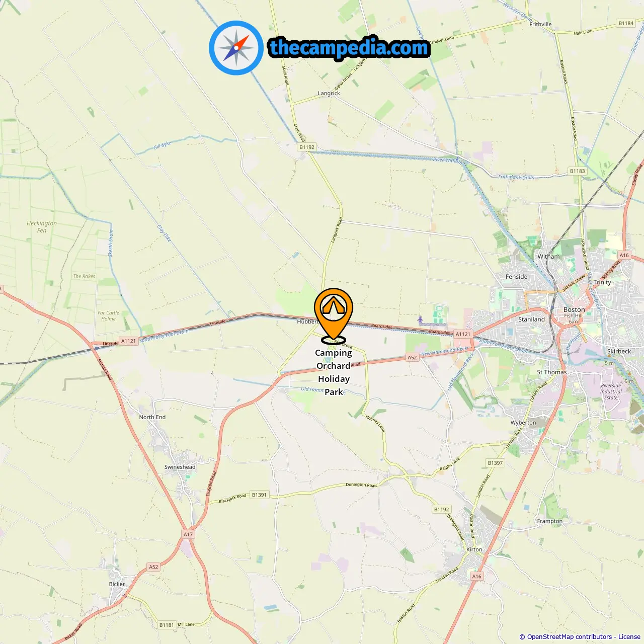Click the A52 road shield east of campsite

pos(413,357)
